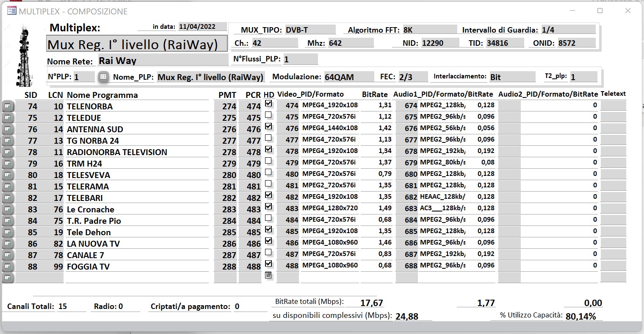Toggle HD checkbox for ANTENNA SUD

coord(268,126)
